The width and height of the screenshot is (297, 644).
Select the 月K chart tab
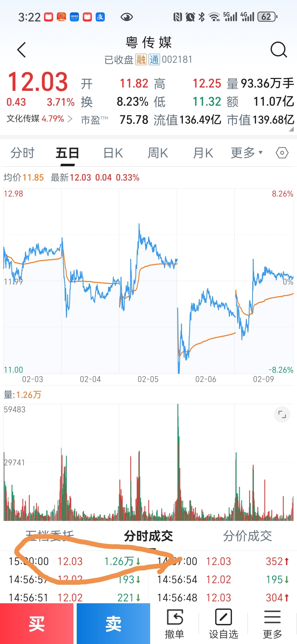click(x=203, y=153)
